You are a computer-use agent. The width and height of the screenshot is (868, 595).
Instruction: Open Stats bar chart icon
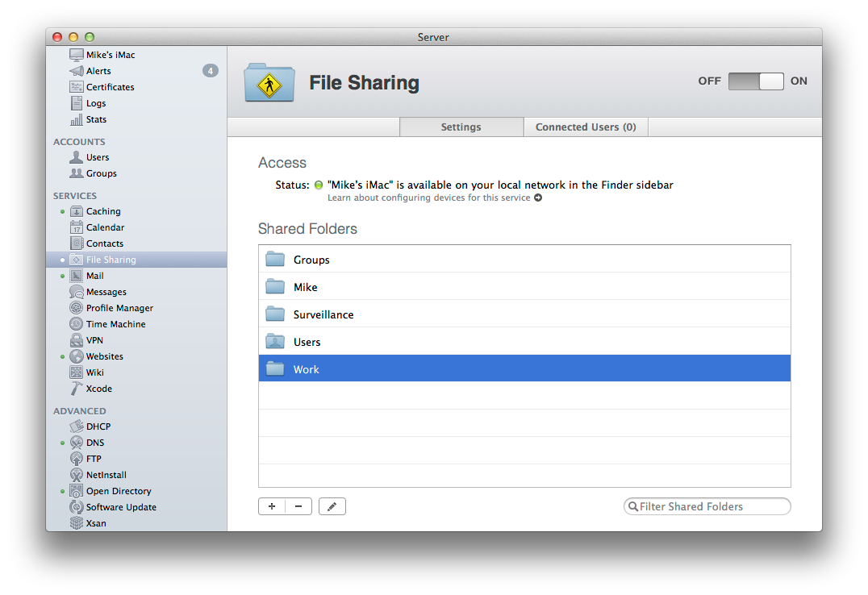coord(77,119)
